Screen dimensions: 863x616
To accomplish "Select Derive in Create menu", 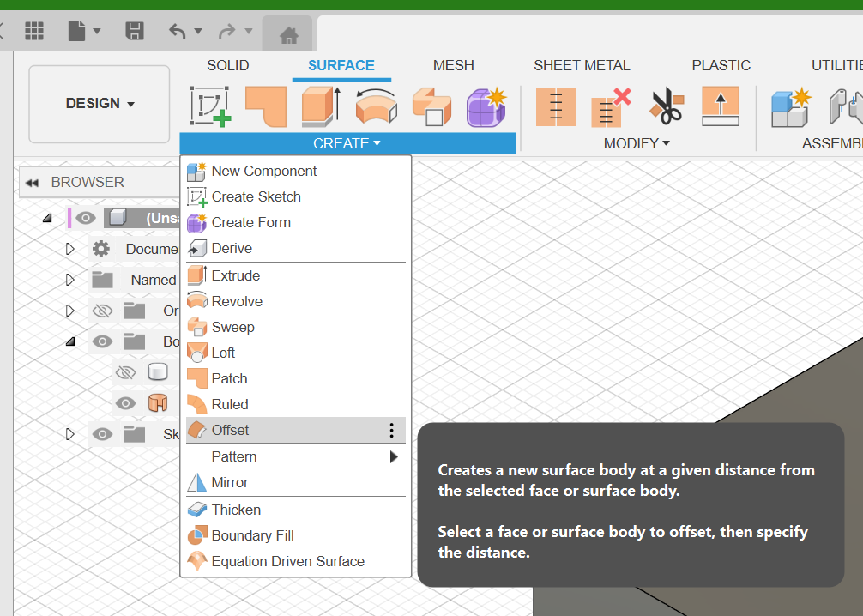I will [x=296, y=248].
